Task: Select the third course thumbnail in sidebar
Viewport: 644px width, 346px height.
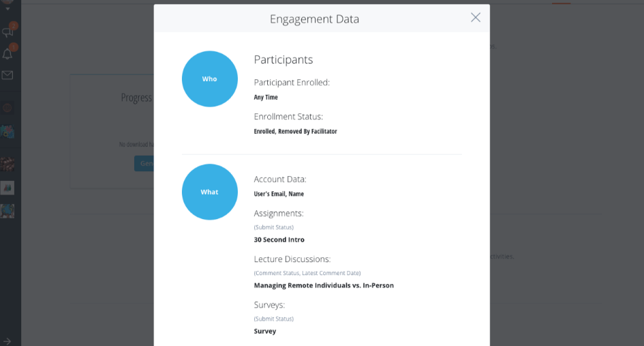Action: 7,164
